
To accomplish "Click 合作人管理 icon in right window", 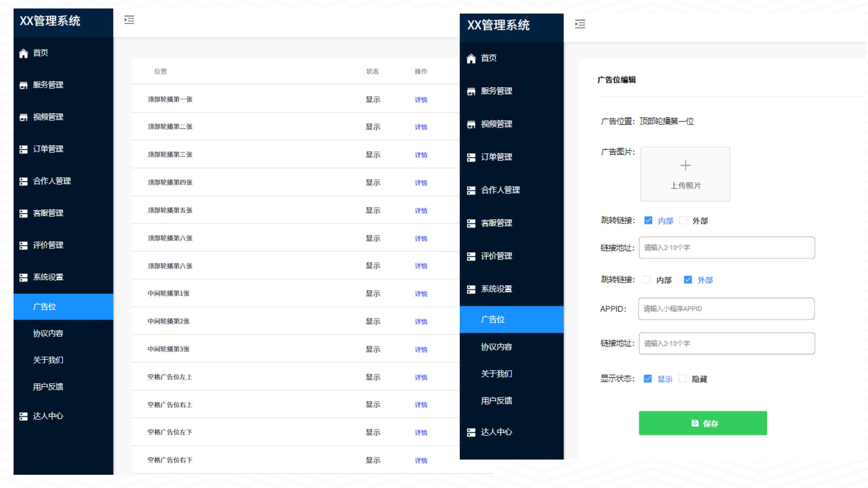I will click(x=471, y=190).
